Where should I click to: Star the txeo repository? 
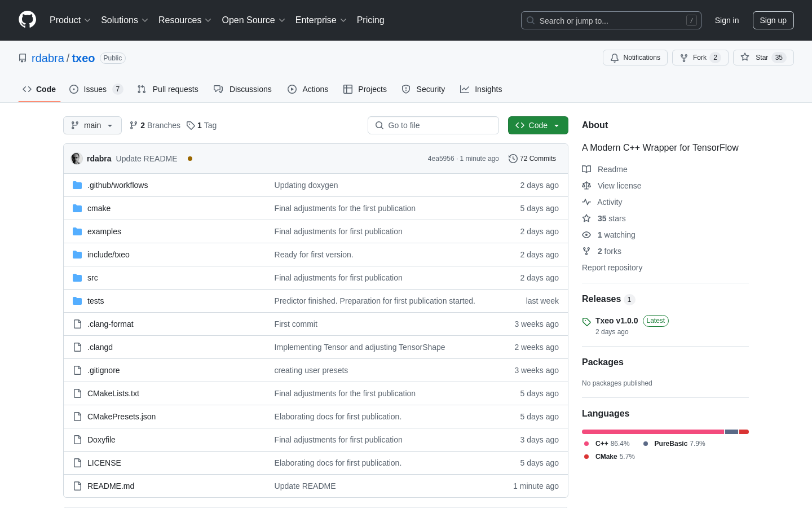[763, 58]
